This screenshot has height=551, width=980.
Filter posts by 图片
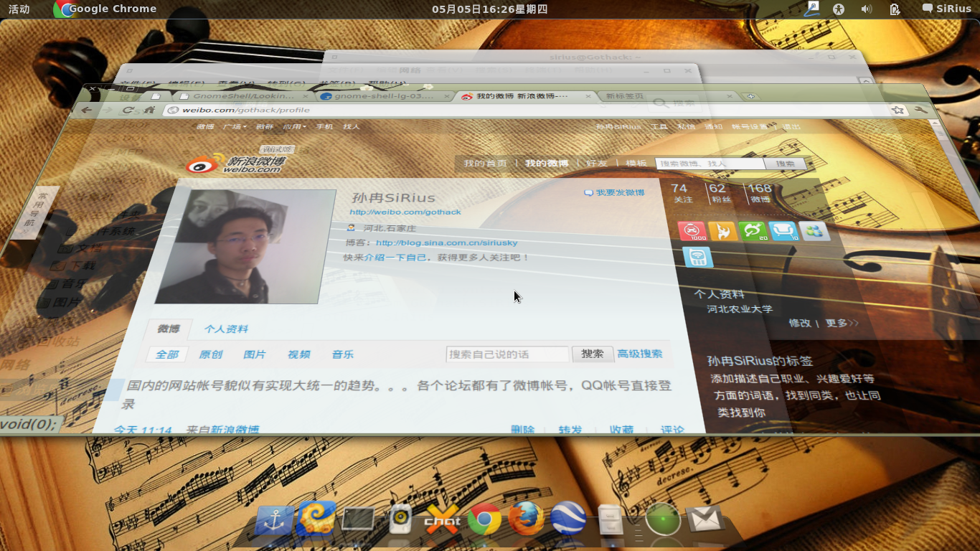tap(255, 354)
